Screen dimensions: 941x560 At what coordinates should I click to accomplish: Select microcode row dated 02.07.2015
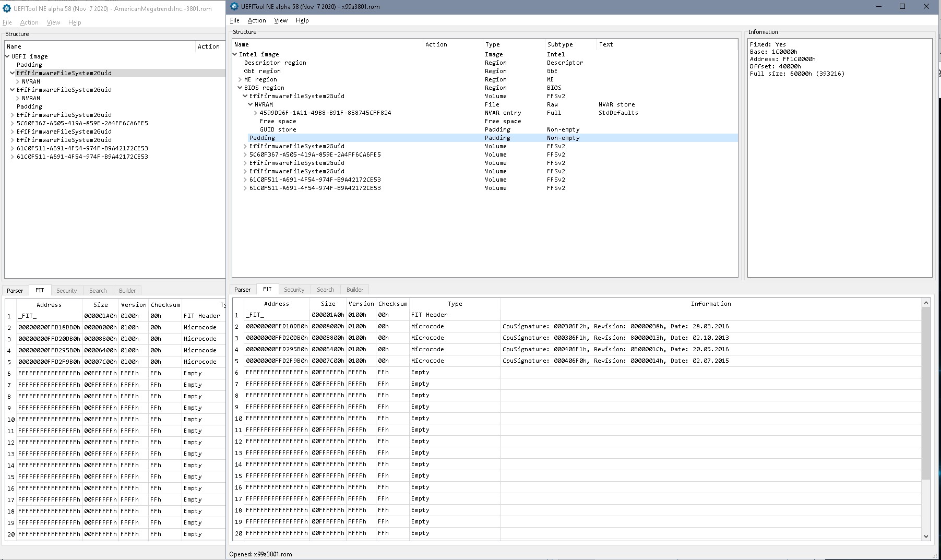[x=577, y=361]
